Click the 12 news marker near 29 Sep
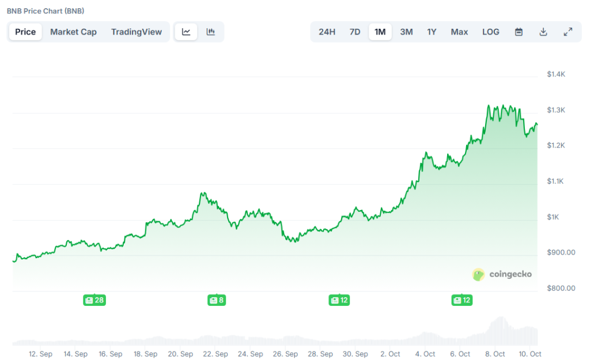The width and height of the screenshot is (590, 364). point(339,300)
